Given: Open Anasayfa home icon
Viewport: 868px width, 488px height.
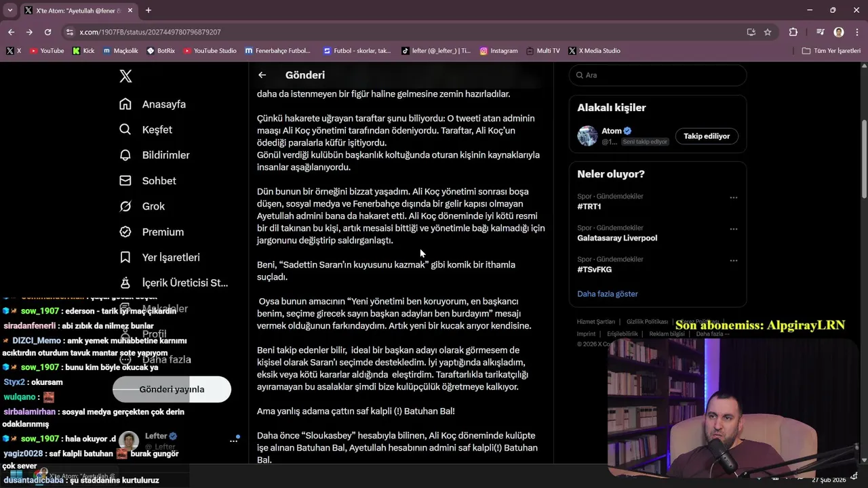Looking at the screenshot, I should (x=125, y=104).
